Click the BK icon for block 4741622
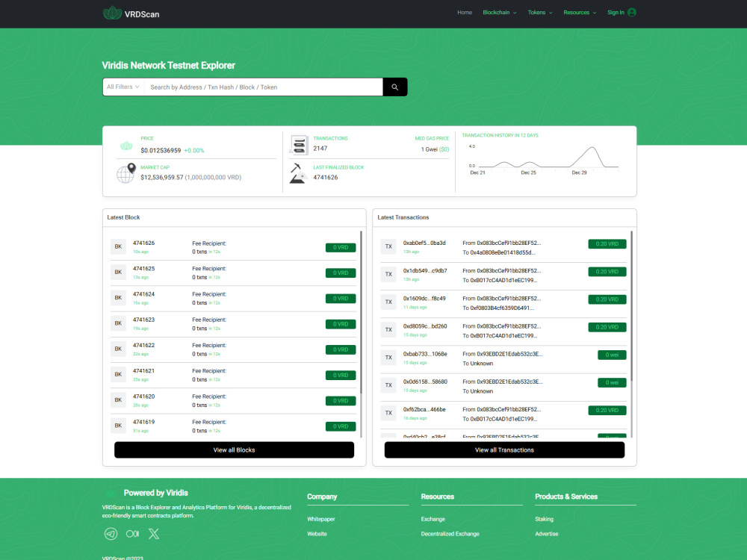The height and width of the screenshot is (560, 747). pyautogui.click(x=118, y=349)
